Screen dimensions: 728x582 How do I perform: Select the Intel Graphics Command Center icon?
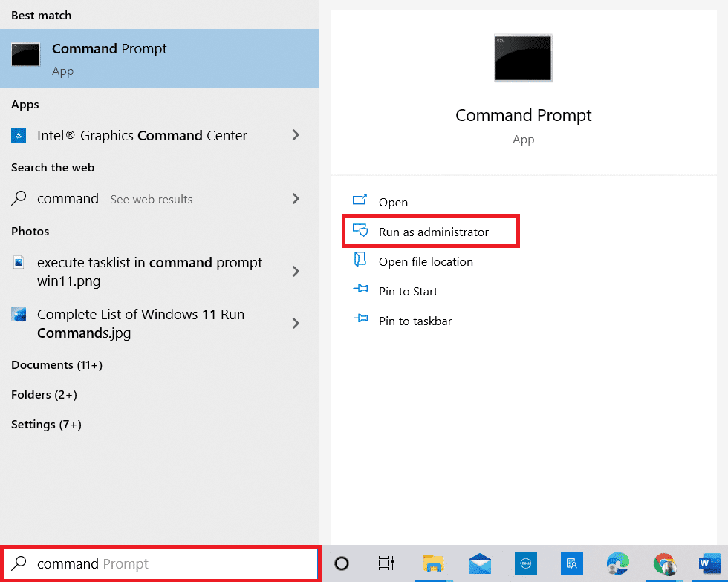coord(18,135)
